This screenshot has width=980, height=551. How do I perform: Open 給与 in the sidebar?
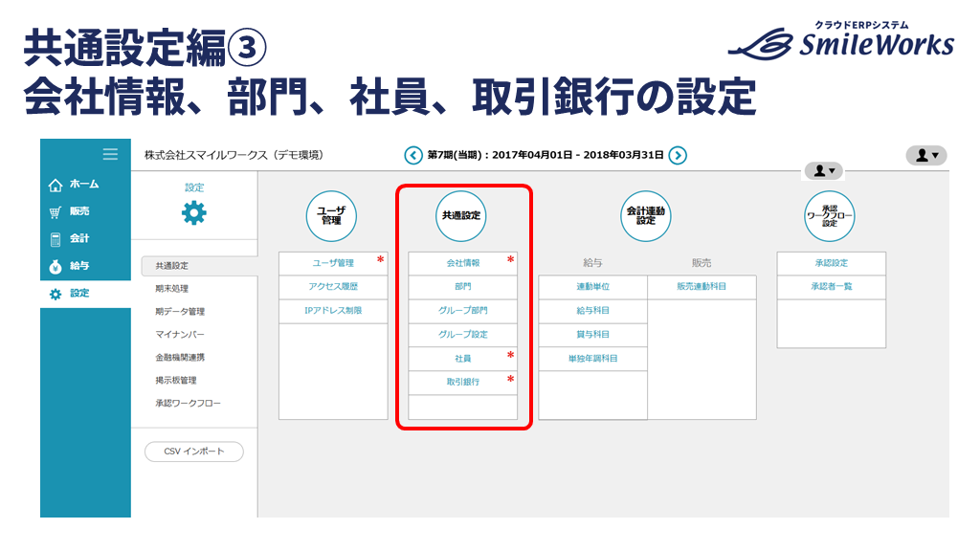point(79,266)
